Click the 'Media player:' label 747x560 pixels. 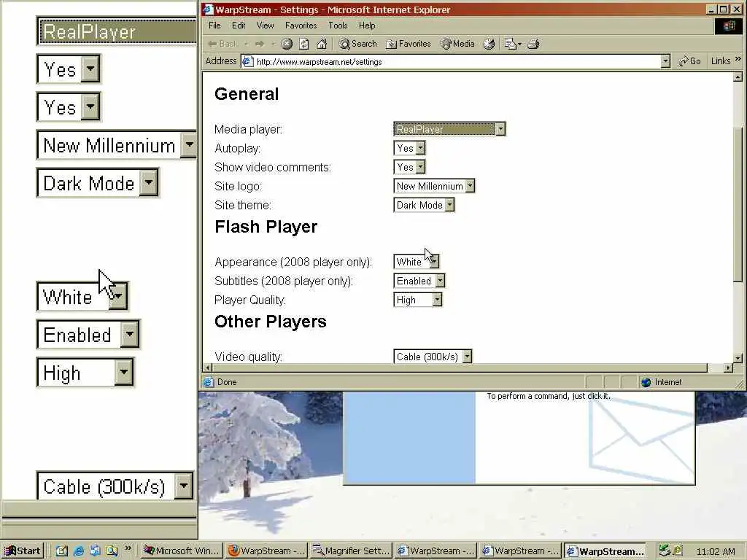pos(248,130)
